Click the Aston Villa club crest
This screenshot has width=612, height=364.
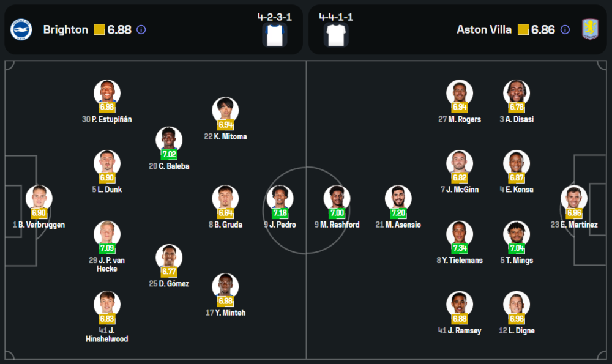pyautogui.click(x=589, y=29)
